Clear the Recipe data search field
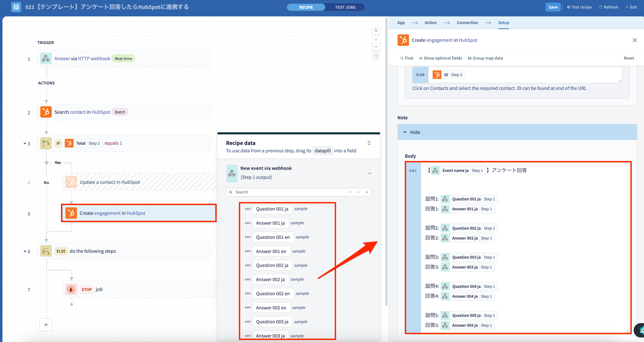Viewport: 644px width, 342px height. pos(367,192)
